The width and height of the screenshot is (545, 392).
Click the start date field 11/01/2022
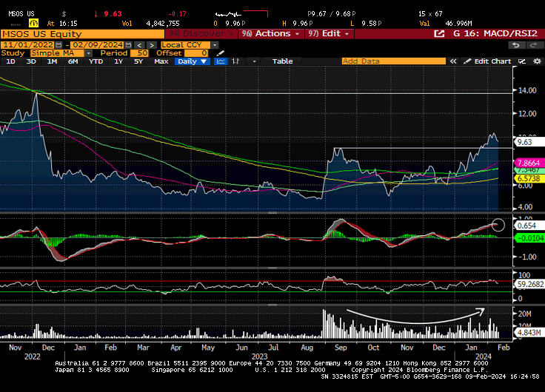tap(28, 45)
